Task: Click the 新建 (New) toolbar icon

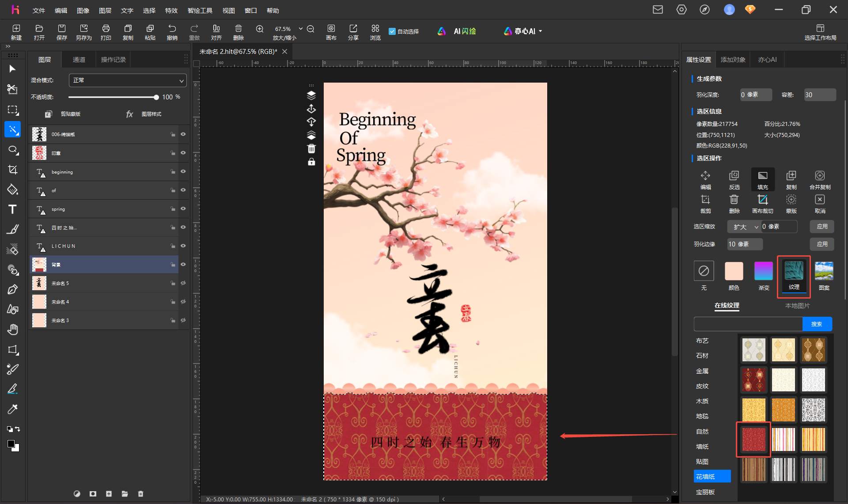Action: (x=16, y=32)
